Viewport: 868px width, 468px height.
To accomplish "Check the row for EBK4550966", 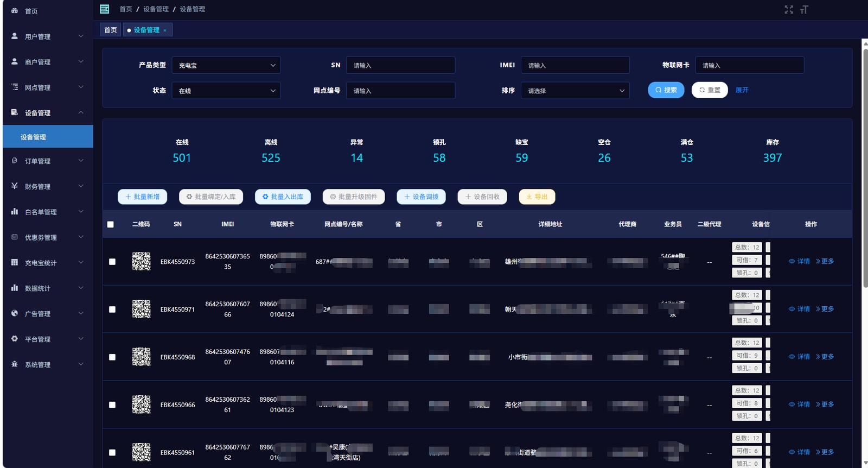I will pos(112,405).
